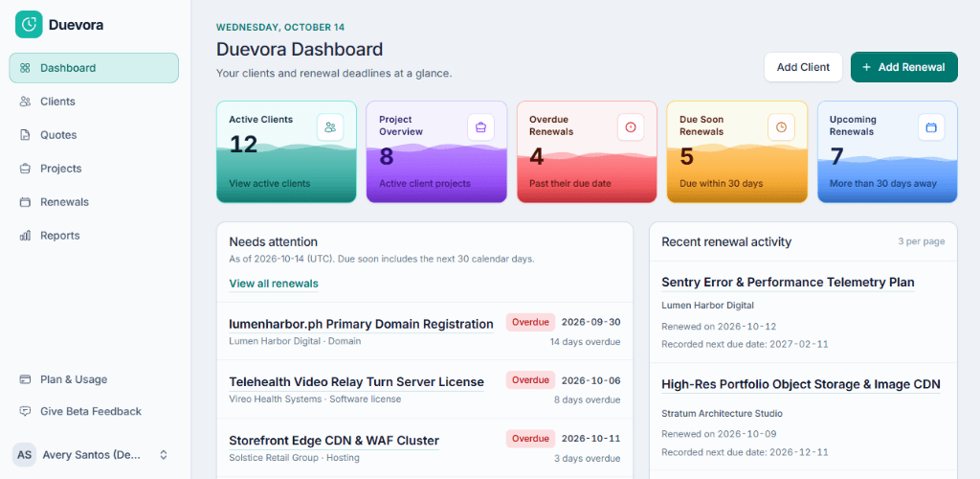
Task: Open Telehealth Video Relay Turn Server License
Action: click(x=356, y=381)
